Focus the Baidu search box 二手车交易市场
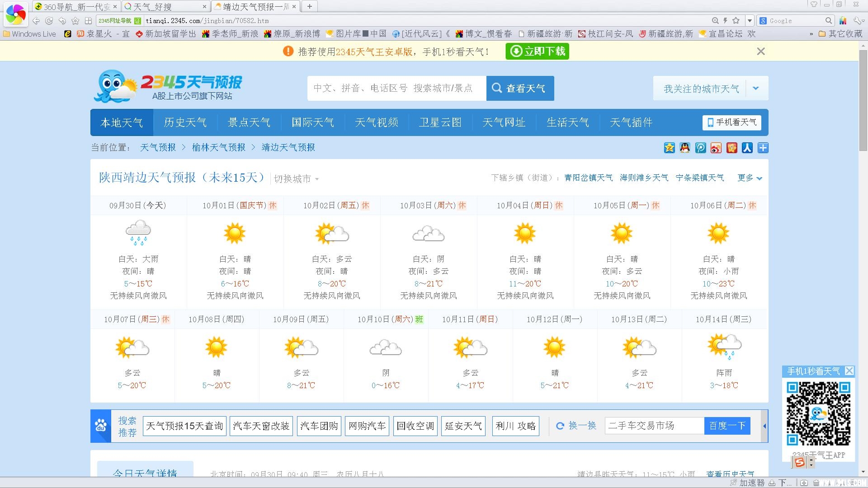The height and width of the screenshot is (488, 868). point(655,426)
